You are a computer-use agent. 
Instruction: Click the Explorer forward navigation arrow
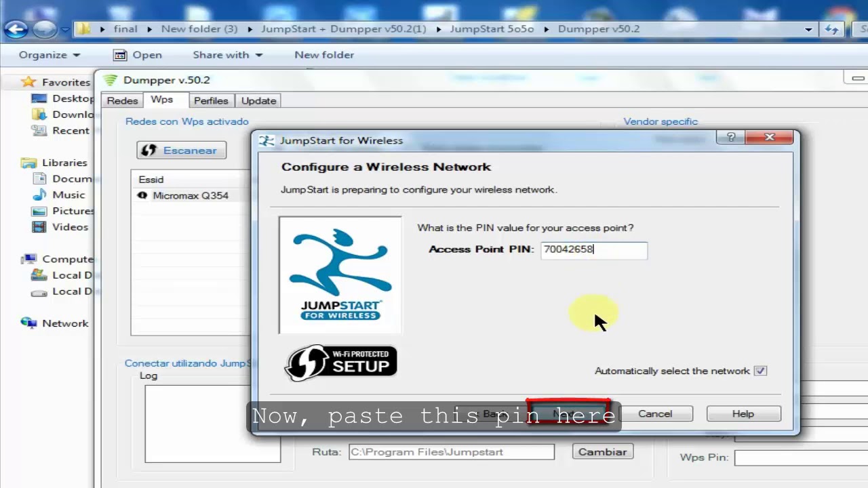tap(44, 29)
